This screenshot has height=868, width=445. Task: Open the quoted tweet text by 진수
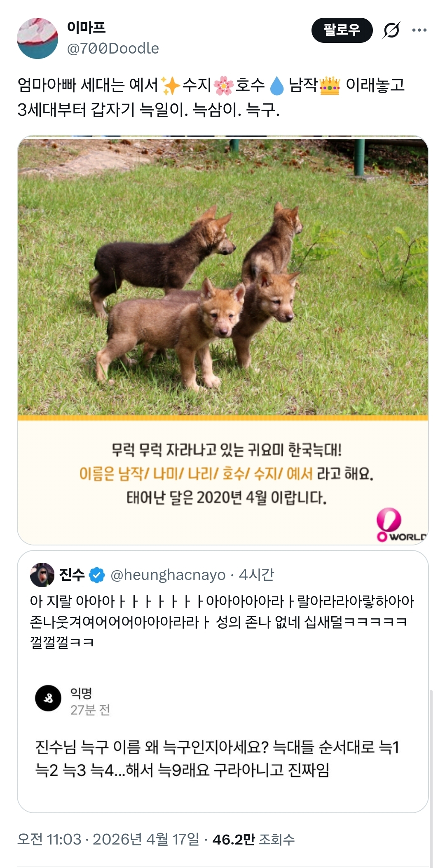pyautogui.click(x=222, y=622)
